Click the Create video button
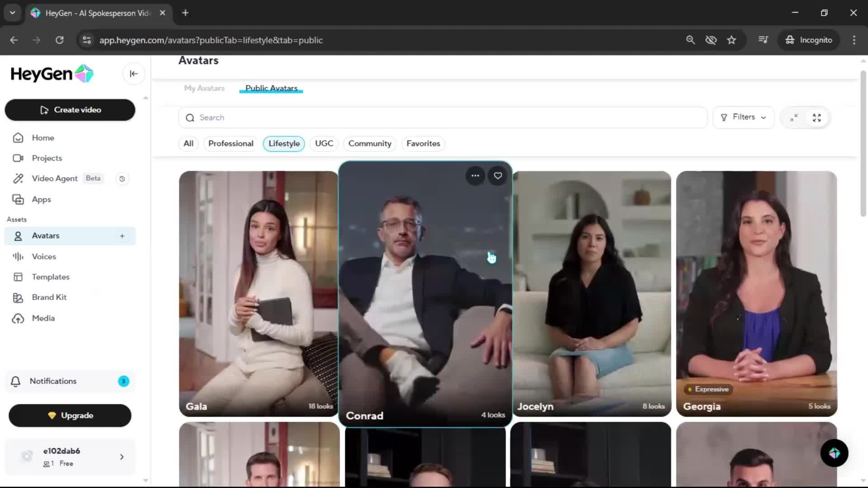The height and width of the screenshot is (488, 868). pos(70,110)
